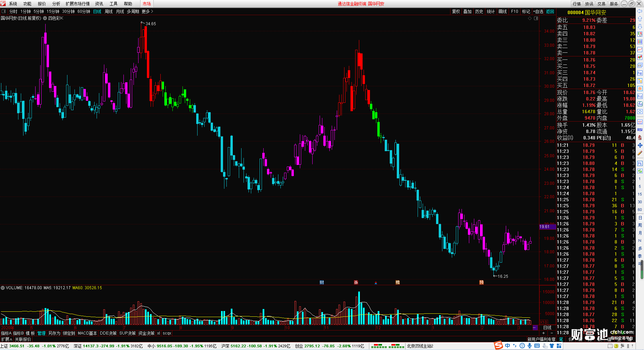The width and height of the screenshot is (644, 350).
Task: Click the Sogou soft keyboard icon
Action: tap(537, 346)
